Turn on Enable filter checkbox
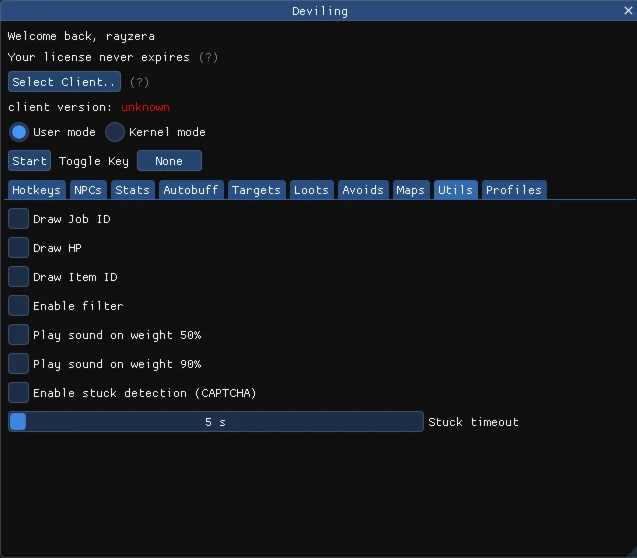Image resolution: width=637 pixels, height=558 pixels. 19,306
